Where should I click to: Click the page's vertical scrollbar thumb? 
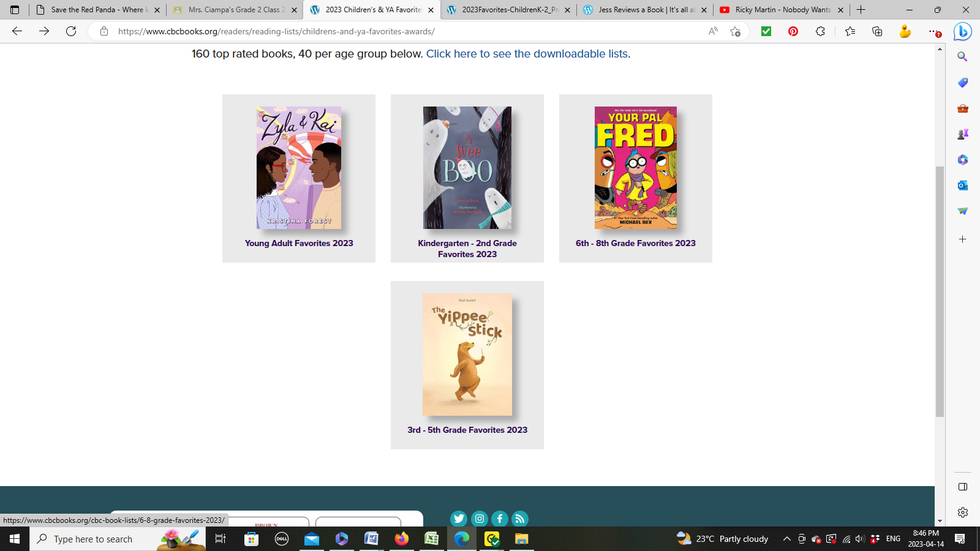pyautogui.click(x=940, y=291)
